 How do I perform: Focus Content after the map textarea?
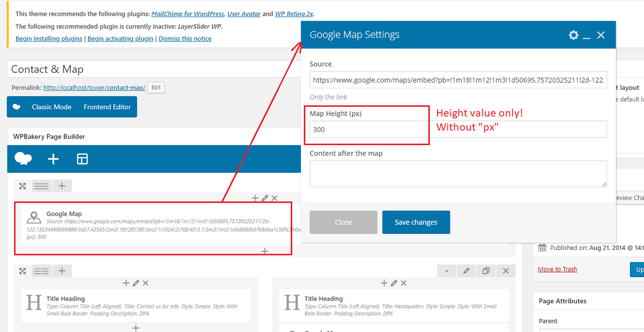coord(458,174)
